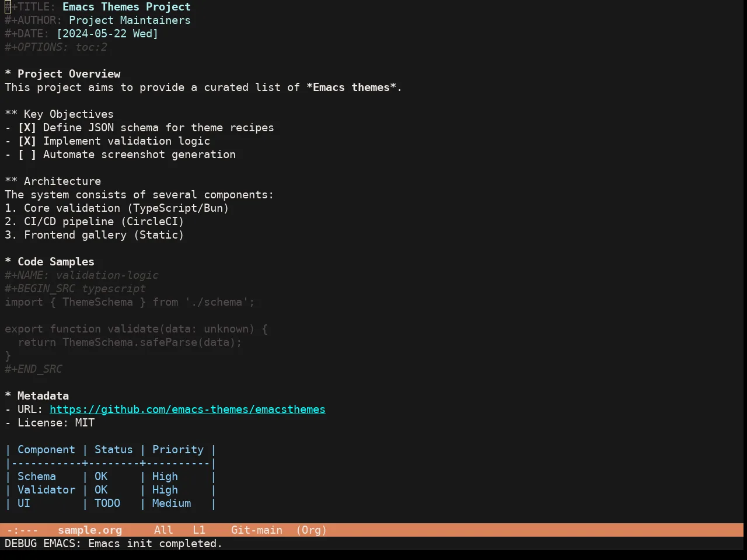The image size is (747, 560).
Task: Click the License: MIT list item
Action: point(50,423)
